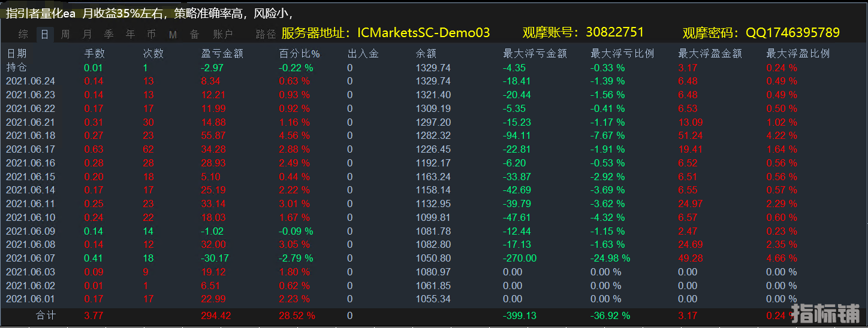Viewport: 868px width, 328px height.
Task: Select the 日 daily tab
Action: [x=44, y=35]
